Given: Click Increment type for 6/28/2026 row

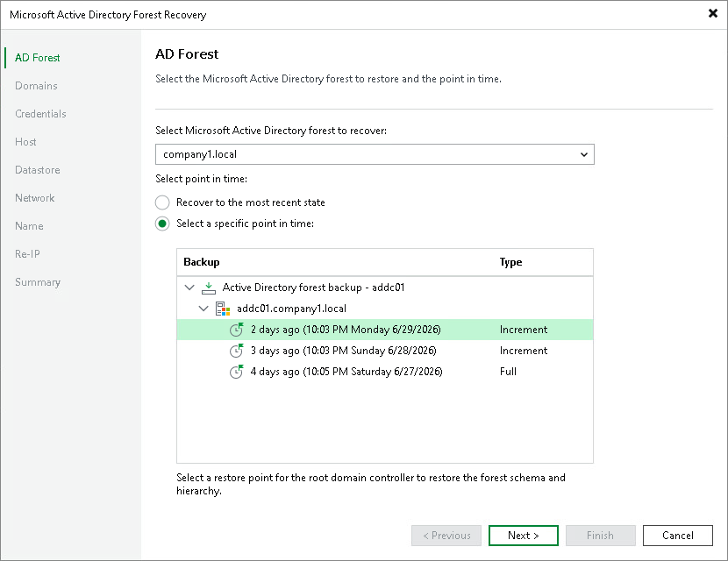Looking at the screenshot, I should 524,351.
